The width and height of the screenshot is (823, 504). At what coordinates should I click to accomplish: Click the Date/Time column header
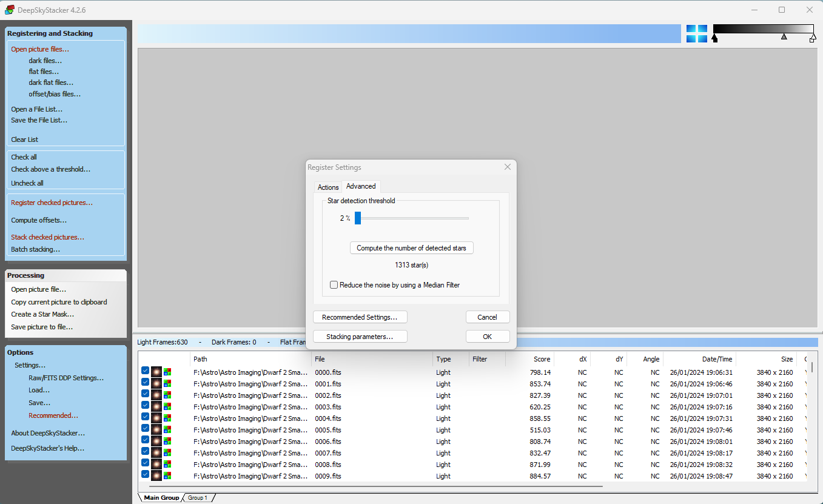(x=699, y=359)
